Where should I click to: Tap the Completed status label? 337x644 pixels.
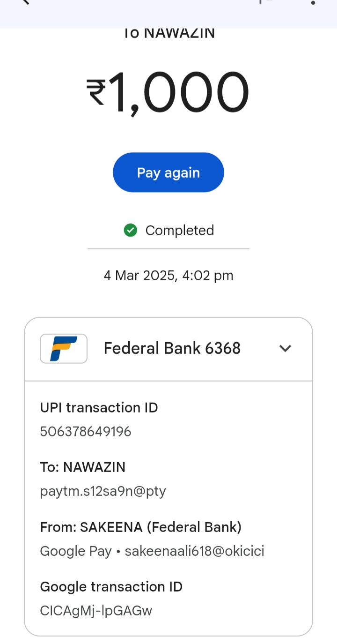coord(179,230)
